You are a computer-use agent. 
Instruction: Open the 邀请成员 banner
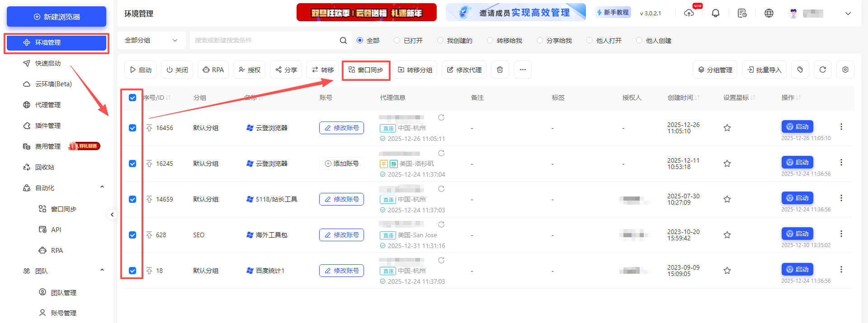[515, 12]
